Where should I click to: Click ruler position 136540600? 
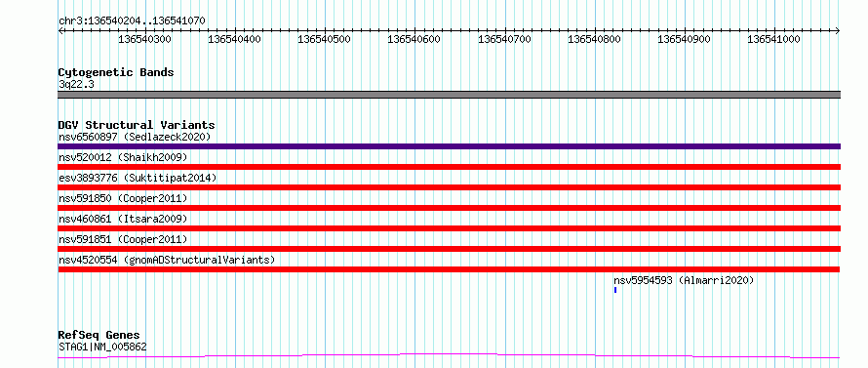[414, 39]
